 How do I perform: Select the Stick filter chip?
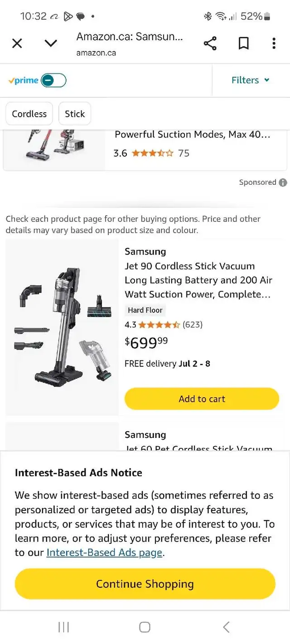(x=75, y=114)
